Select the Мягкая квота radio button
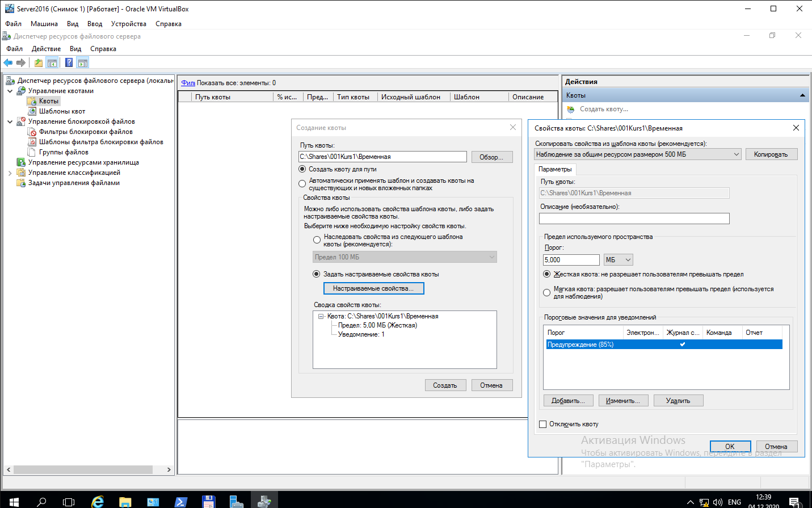The height and width of the screenshot is (508, 812). [546, 293]
